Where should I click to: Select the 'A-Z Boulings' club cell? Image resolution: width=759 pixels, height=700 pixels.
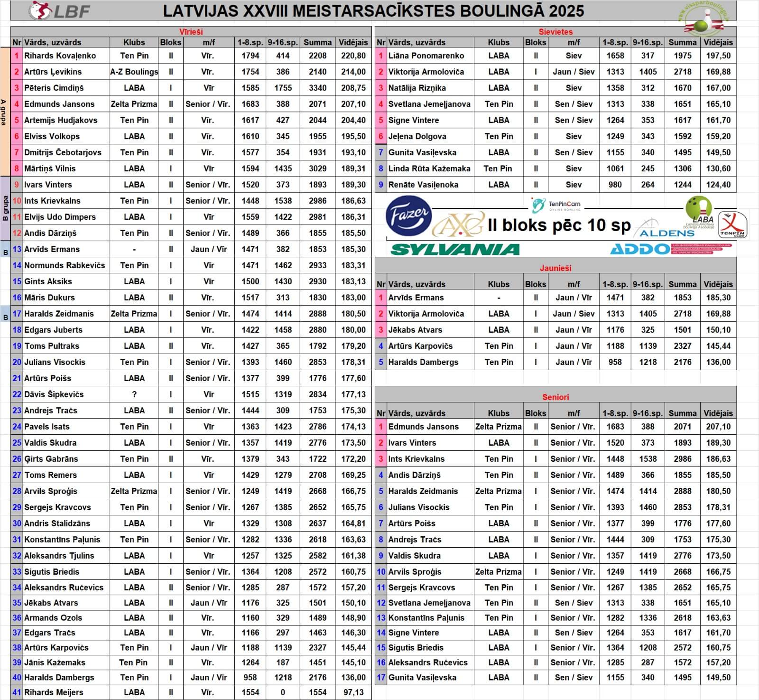point(134,72)
